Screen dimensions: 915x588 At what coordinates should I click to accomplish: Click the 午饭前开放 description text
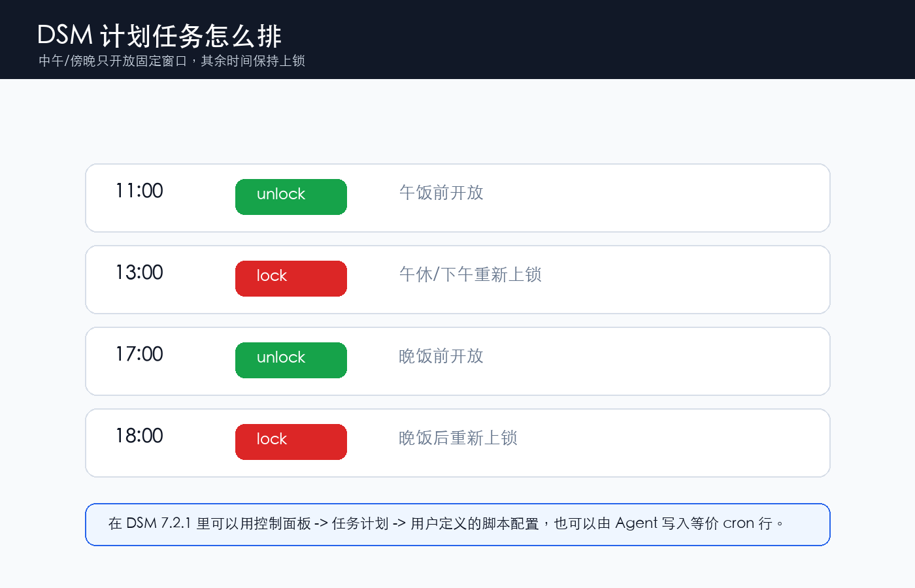click(441, 193)
